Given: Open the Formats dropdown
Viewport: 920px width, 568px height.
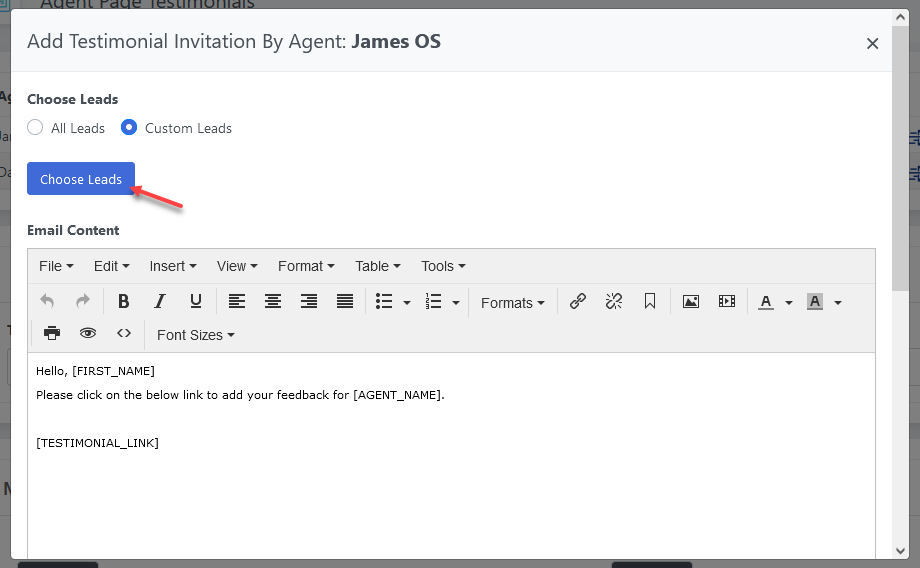Looking at the screenshot, I should pyautogui.click(x=512, y=302).
